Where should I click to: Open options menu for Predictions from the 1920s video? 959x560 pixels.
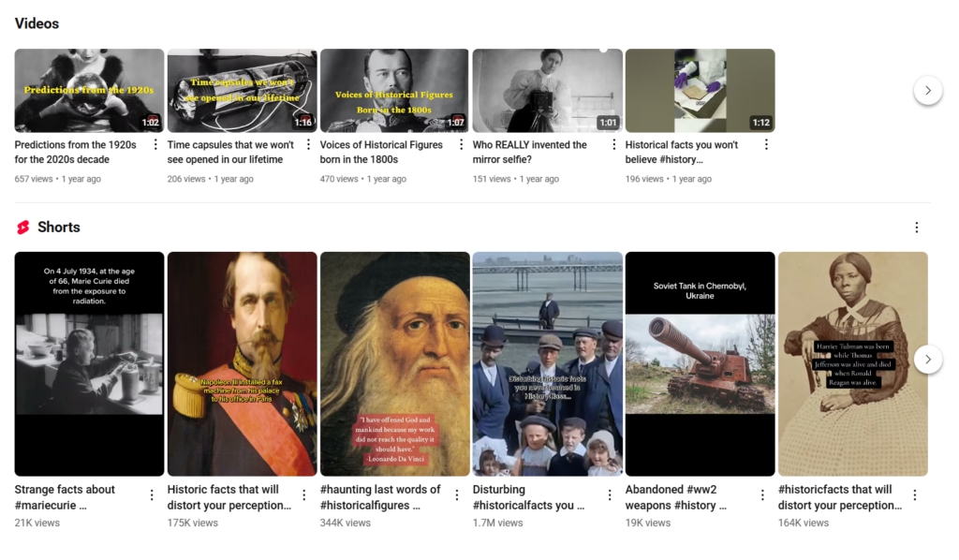(x=155, y=145)
